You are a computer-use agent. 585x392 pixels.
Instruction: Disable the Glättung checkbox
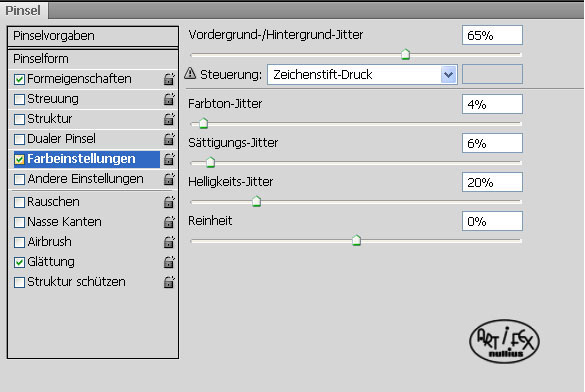(x=19, y=262)
